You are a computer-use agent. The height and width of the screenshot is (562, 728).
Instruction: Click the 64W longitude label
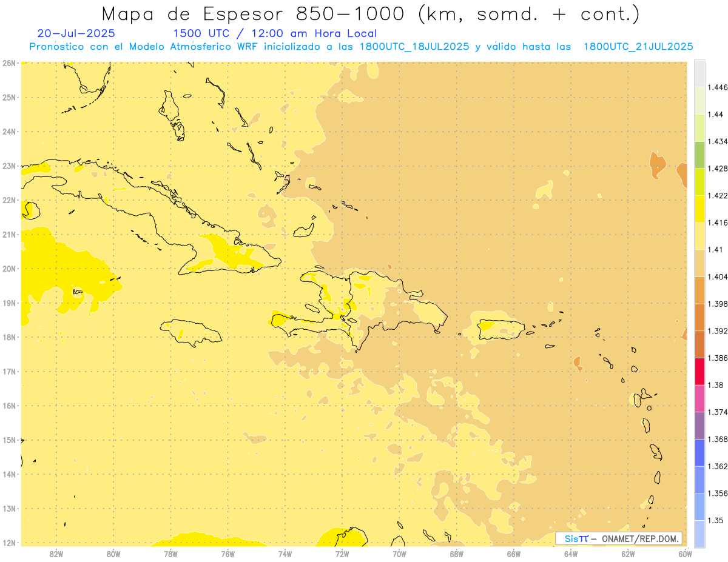571,554
